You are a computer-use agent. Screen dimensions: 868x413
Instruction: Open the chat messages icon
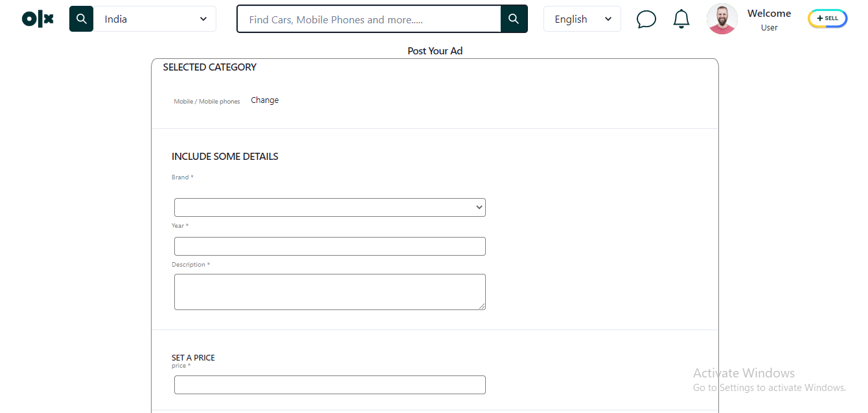tap(646, 19)
